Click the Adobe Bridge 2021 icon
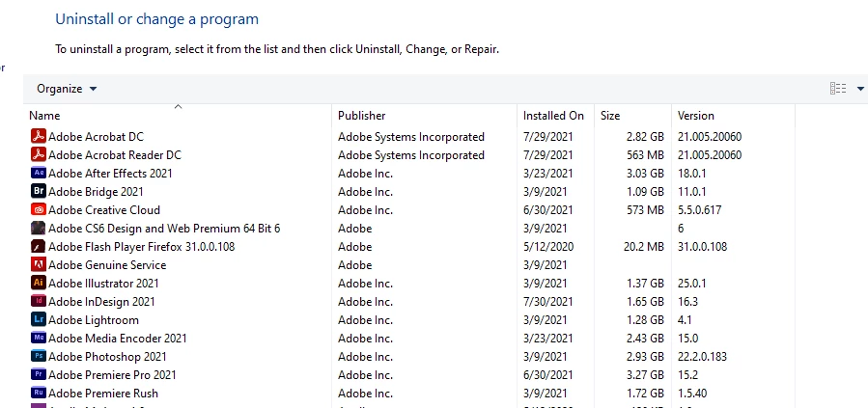 tap(39, 192)
